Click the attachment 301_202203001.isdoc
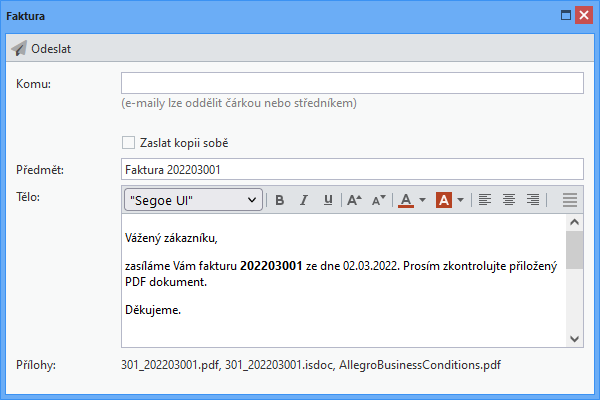600x400 pixels. pyautogui.click(x=280, y=365)
